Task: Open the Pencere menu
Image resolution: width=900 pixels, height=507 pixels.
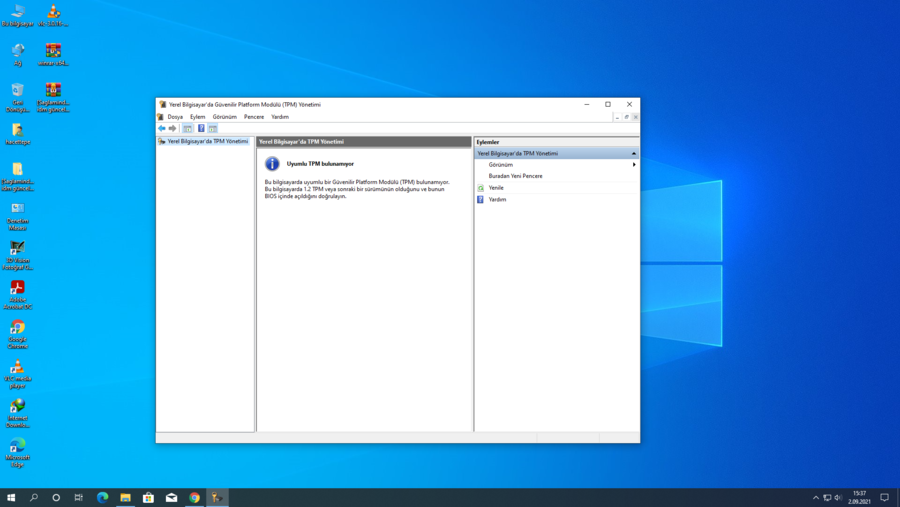Action: [x=254, y=117]
